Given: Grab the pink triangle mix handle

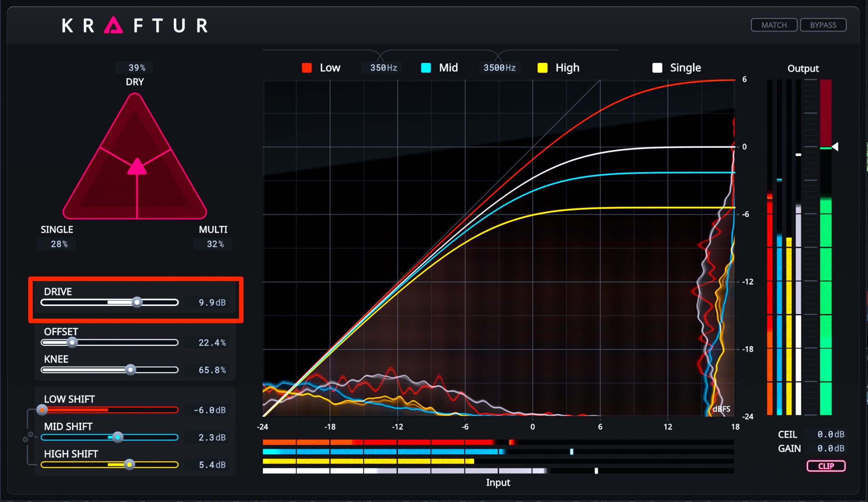Looking at the screenshot, I should [137, 167].
